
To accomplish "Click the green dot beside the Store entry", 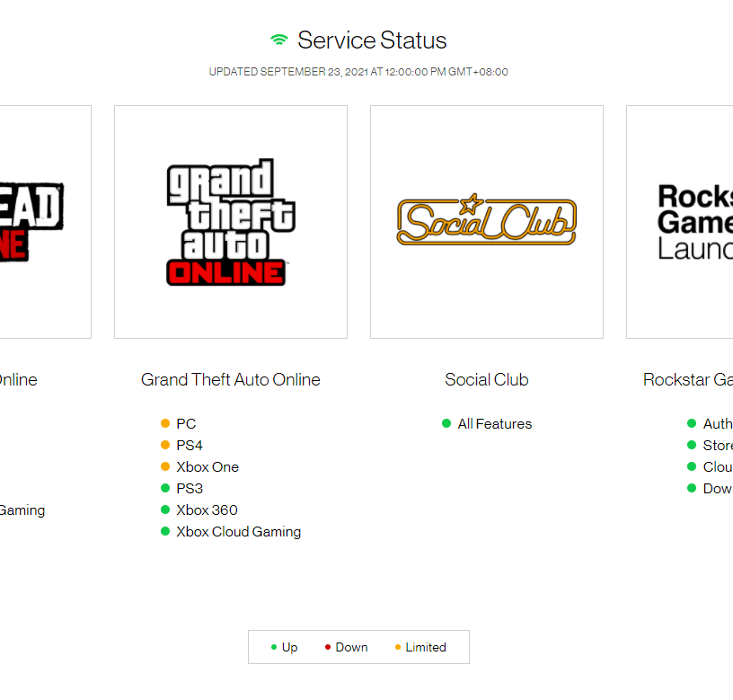I will (x=692, y=445).
